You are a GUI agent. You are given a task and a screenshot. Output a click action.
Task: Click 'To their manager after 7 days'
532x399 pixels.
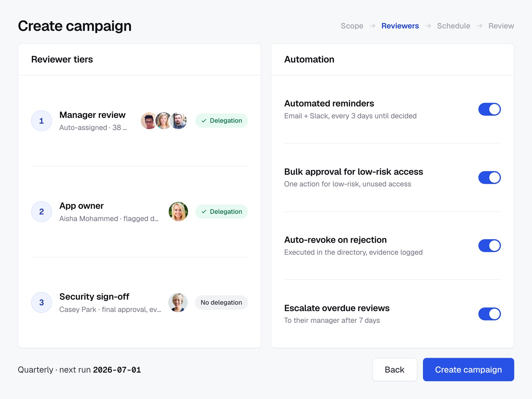click(x=332, y=320)
